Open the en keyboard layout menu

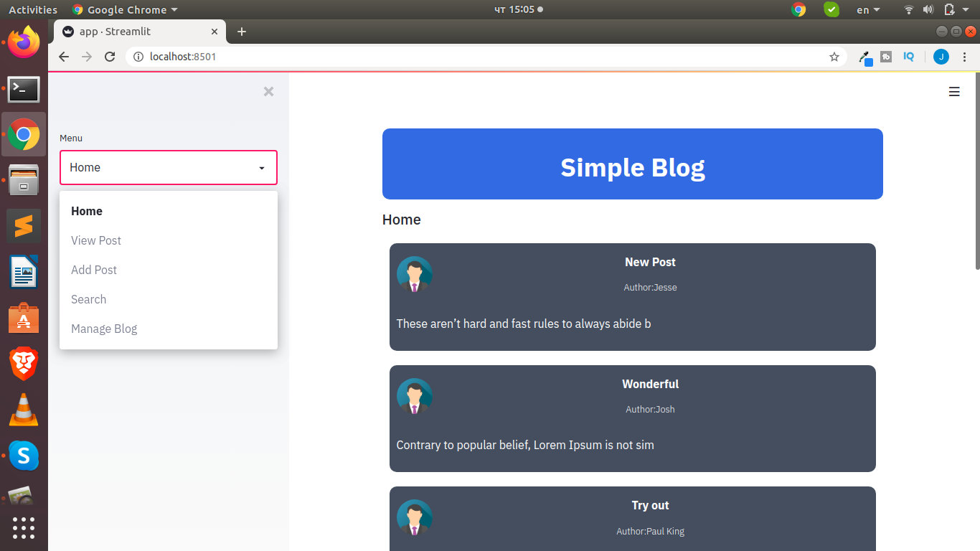(868, 9)
